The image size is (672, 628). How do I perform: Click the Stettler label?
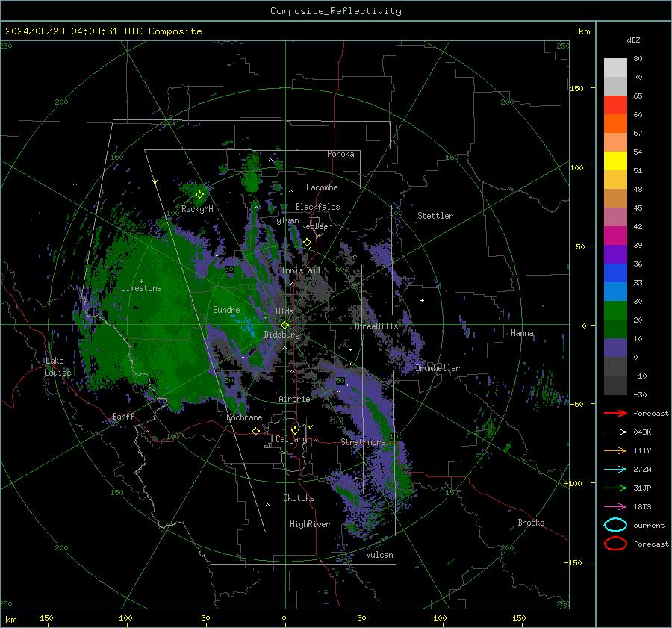(x=435, y=216)
